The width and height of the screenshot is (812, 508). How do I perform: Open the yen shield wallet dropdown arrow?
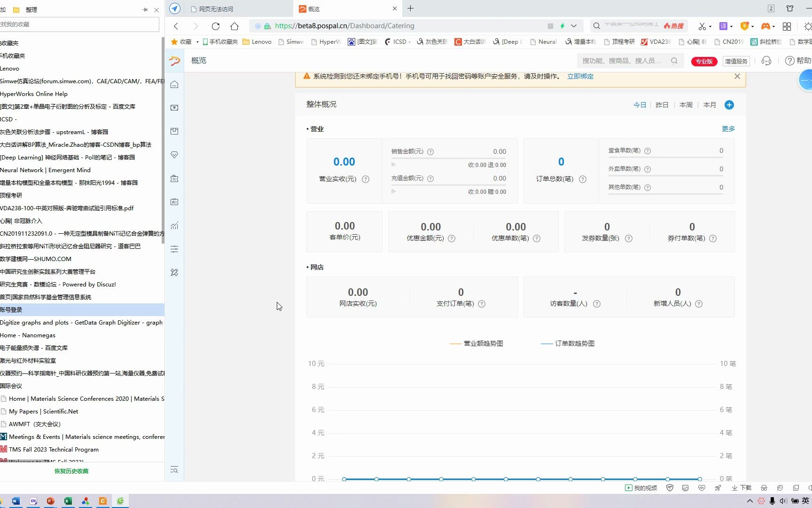point(752,26)
